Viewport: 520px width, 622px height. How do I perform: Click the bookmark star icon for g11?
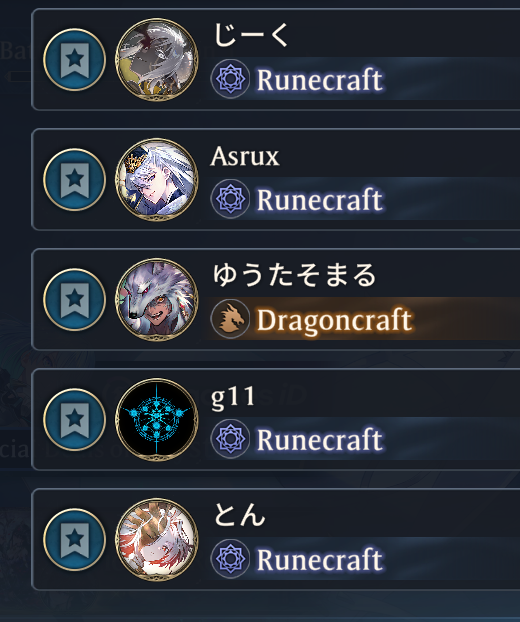(x=75, y=420)
